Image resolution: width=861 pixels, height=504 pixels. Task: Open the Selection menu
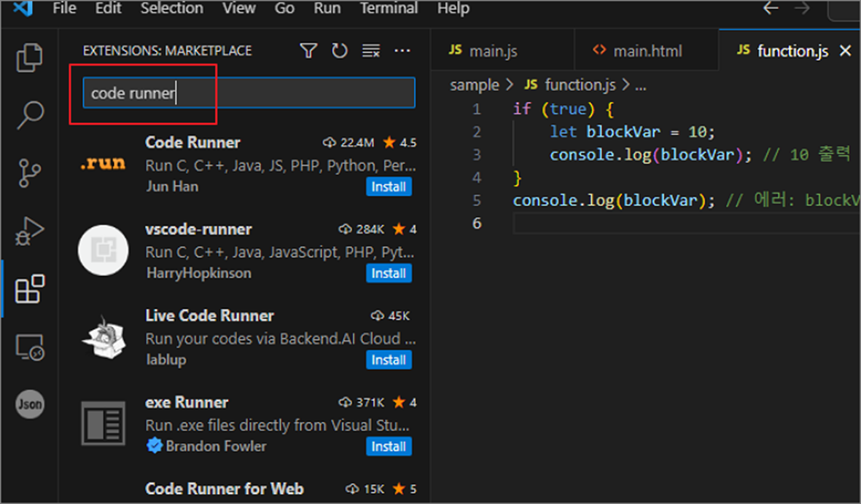pyautogui.click(x=172, y=8)
